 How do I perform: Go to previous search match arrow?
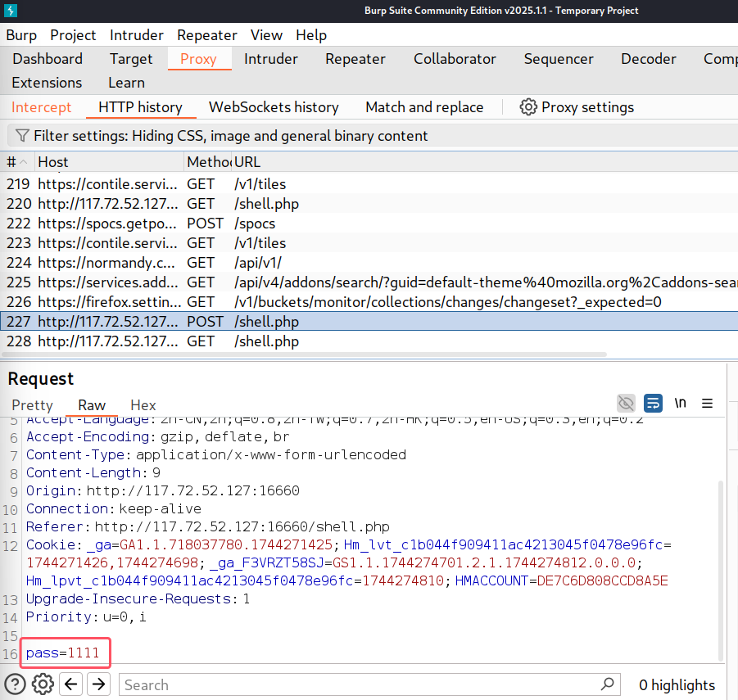[71, 684]
